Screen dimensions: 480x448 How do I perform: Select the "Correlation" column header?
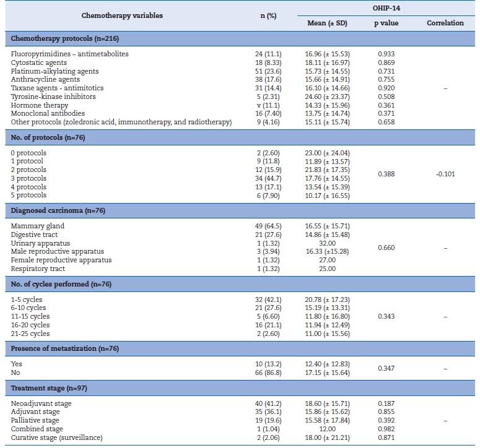445,24
